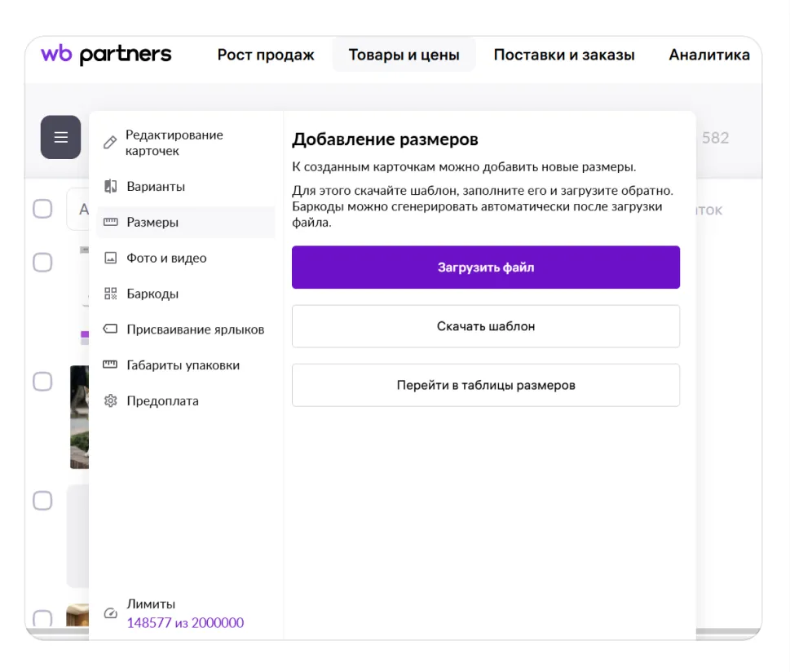Open the Поставки и заказы menu
790x672 pixels.
point(563,55)
